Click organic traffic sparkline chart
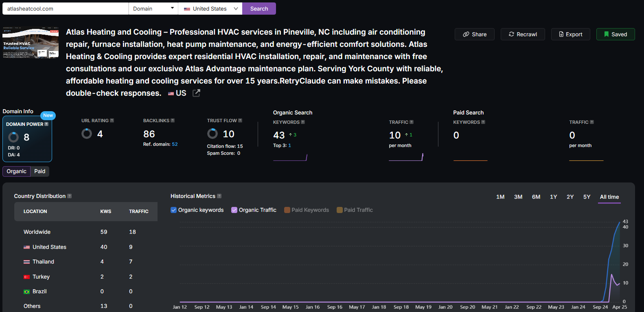644x312 pixels. (406, 157)
